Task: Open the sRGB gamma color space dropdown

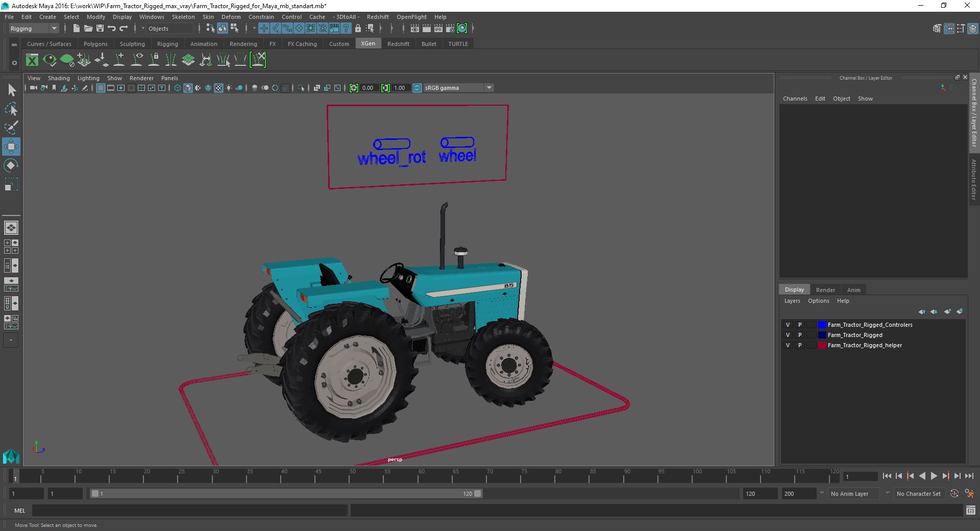Action: click(x=458, y=88)
